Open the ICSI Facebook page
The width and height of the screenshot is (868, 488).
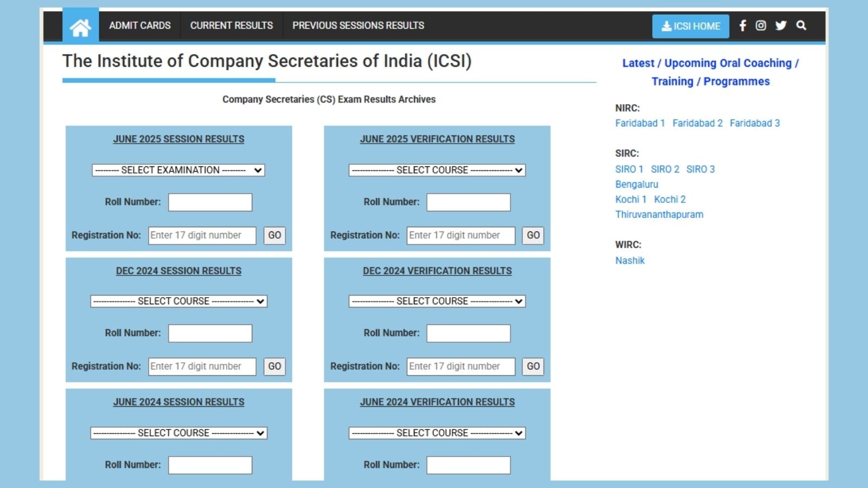742,25
